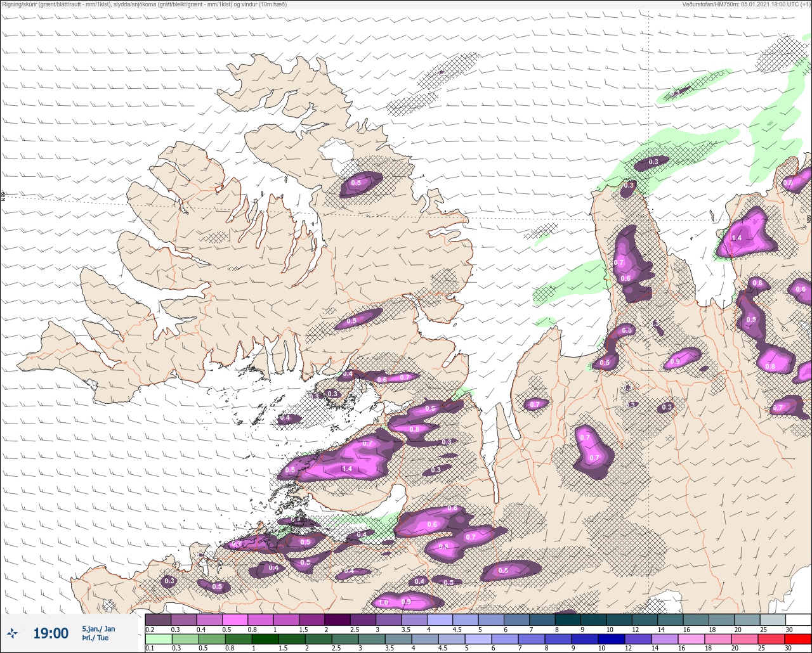Pick the first mauve swatch labeled 0.2
This screenshot has height=653, width=812.
click(158, 619)
